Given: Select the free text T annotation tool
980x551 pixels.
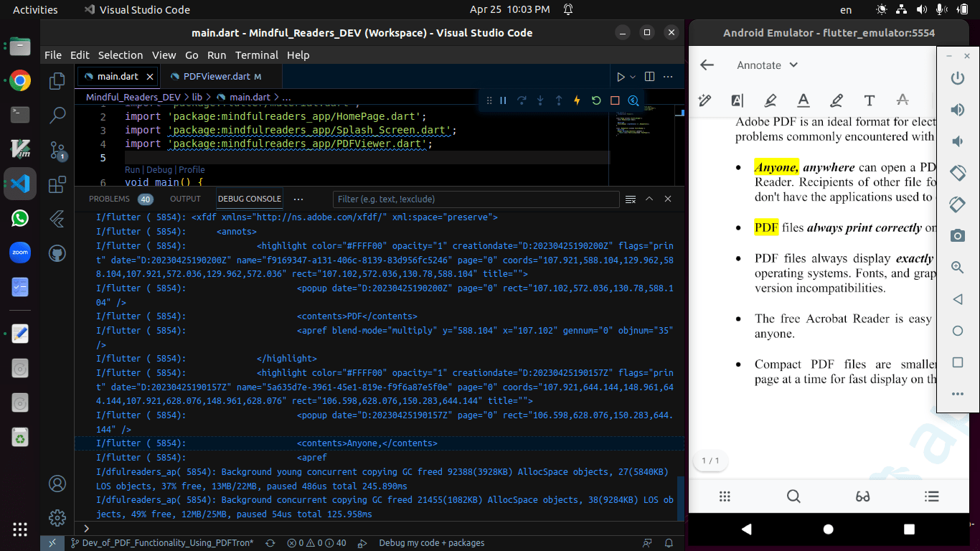Looking at the screenshot, I should point(870,100).
